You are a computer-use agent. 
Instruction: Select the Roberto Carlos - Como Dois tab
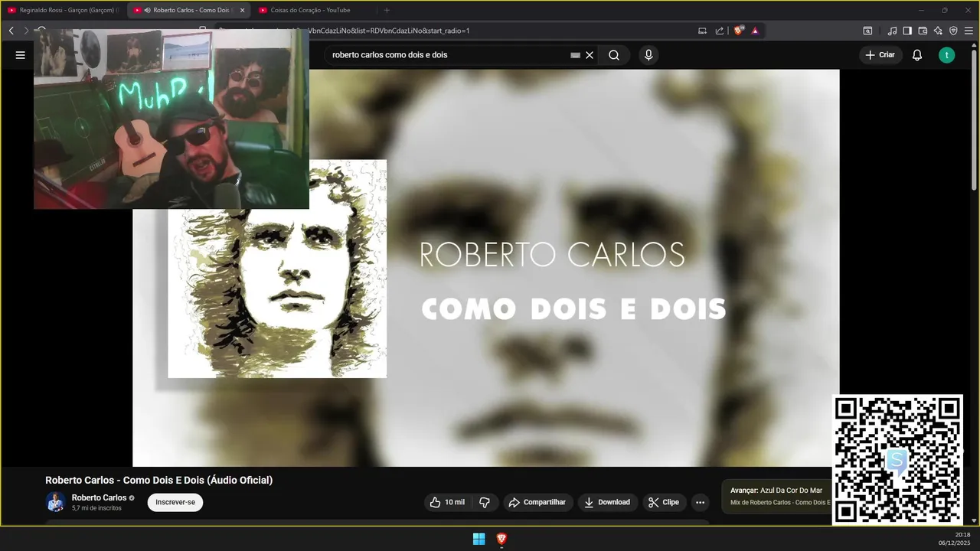[187, 10]
